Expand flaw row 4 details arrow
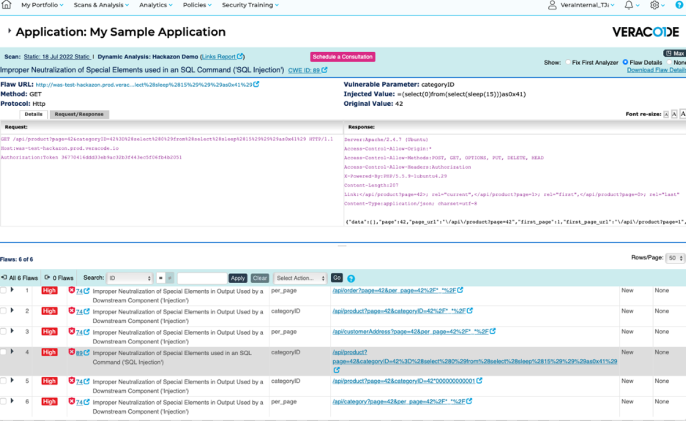The width and height of the screenshot is (686, 421). point(12,351)
